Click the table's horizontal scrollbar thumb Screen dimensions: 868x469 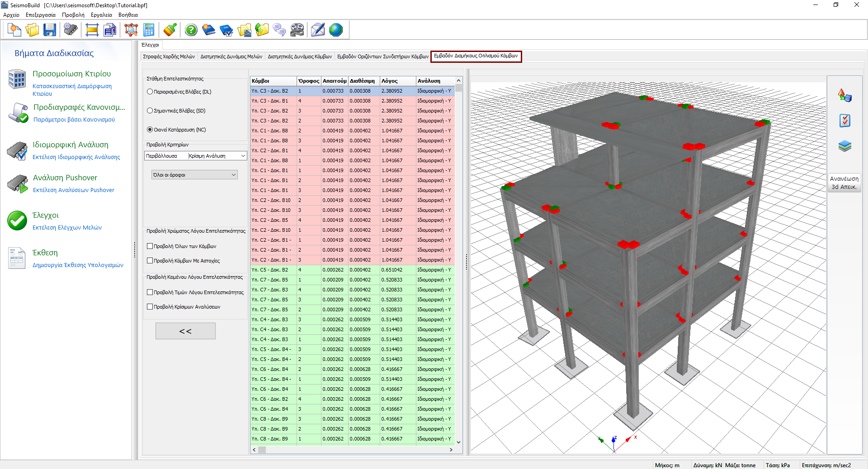(x=262, y=450)
